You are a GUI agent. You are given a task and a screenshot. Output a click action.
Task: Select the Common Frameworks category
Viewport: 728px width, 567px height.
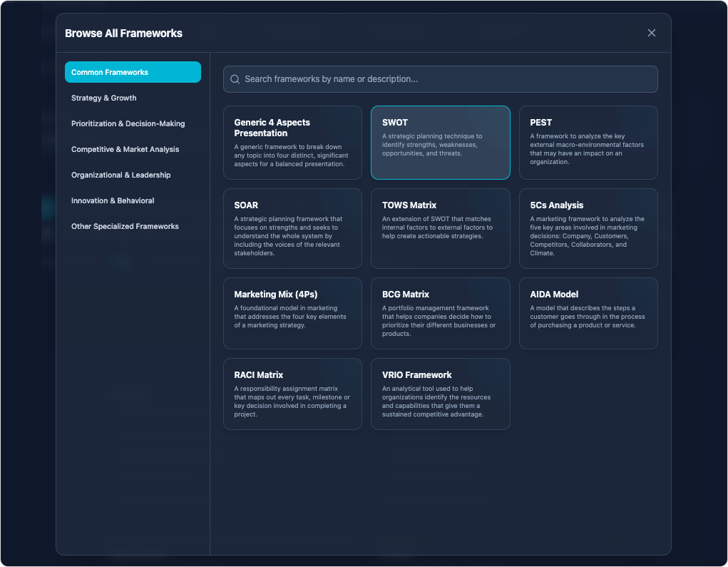(133, 72)
